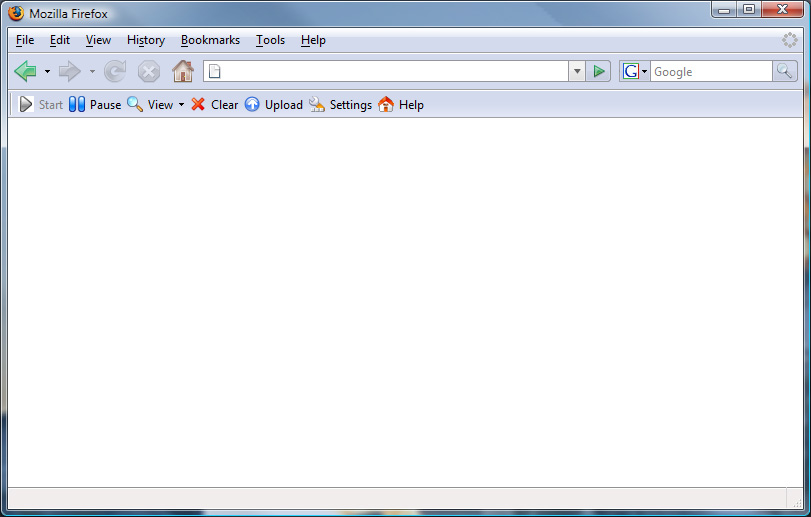
Task: Click the page icon in address bar
Action: pyautogui.click(x=215, y=71)
